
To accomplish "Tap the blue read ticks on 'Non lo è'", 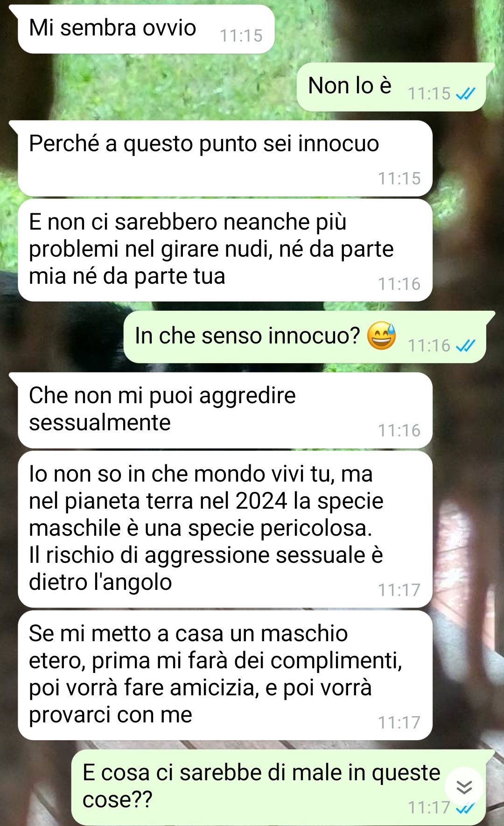I will [x=465, y=94].
